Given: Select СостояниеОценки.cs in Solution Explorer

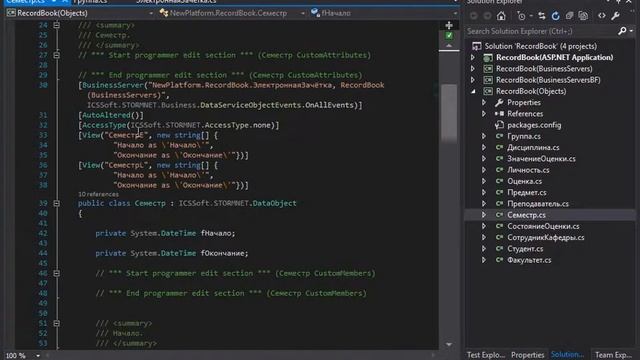Looking at the screenshot, I should [x=543, y=226].
